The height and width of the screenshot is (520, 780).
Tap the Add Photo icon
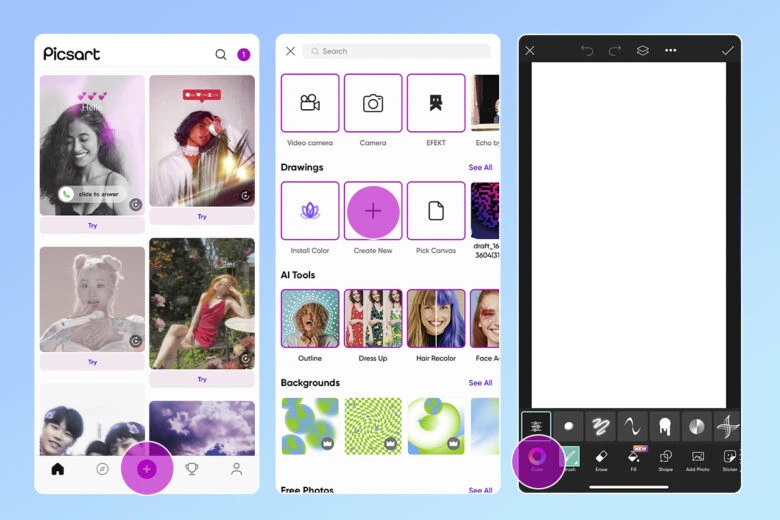click(698, 458)
